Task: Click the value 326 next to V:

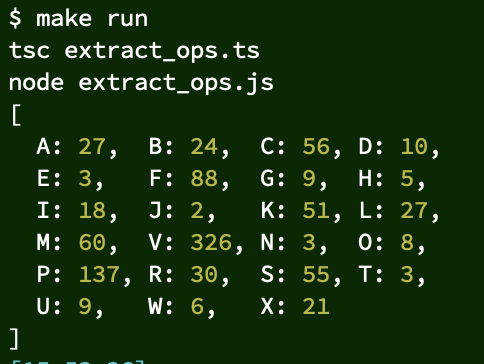Action: click(211, 242)
